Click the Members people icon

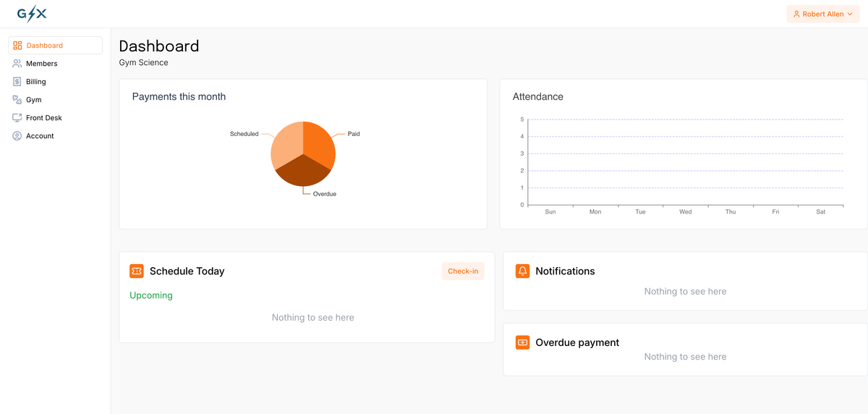pyautogui.click(x=17, y=64)
